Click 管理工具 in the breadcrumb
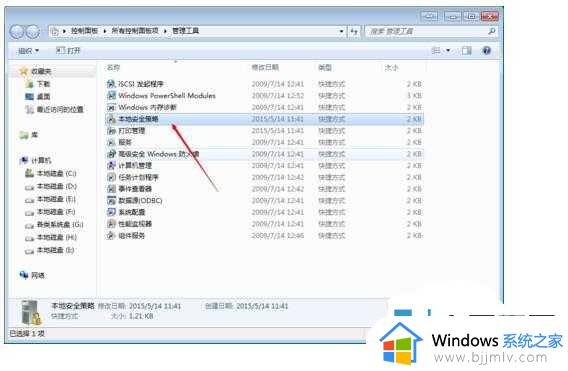 click(185, 31)
